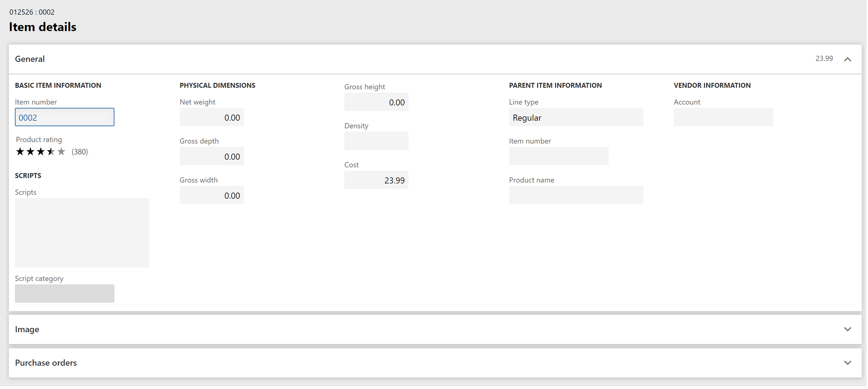Click the Scripts text area

click(82, 233)
